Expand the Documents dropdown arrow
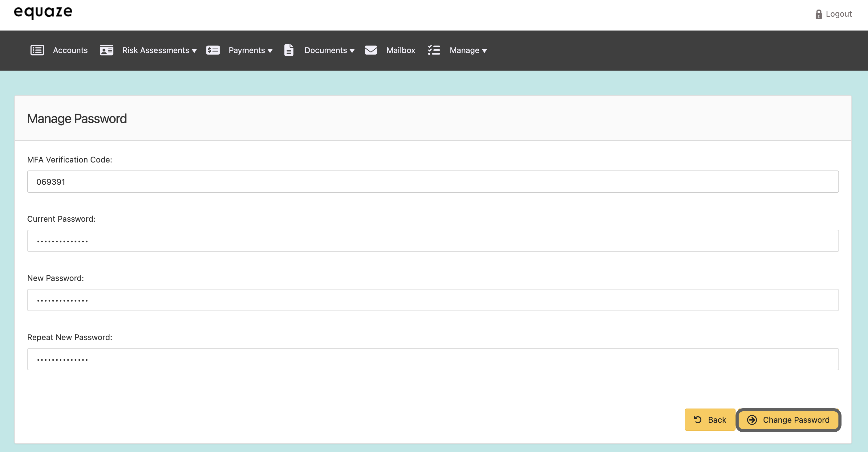868x452 pixels. point(352,51)
